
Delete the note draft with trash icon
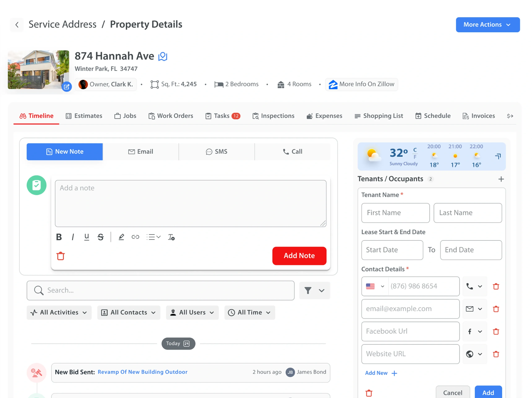pyautogui.click(x=61, y=256)
